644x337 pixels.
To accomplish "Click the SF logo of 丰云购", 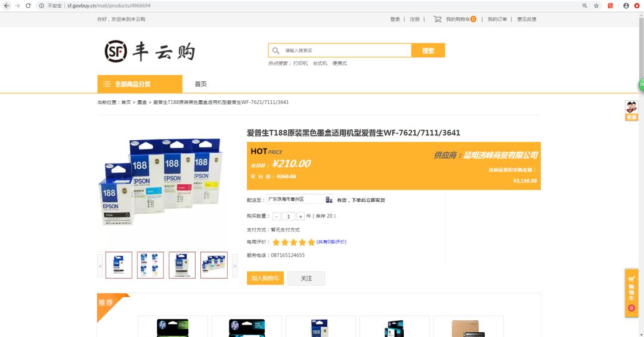I will [x=116, y=51].
